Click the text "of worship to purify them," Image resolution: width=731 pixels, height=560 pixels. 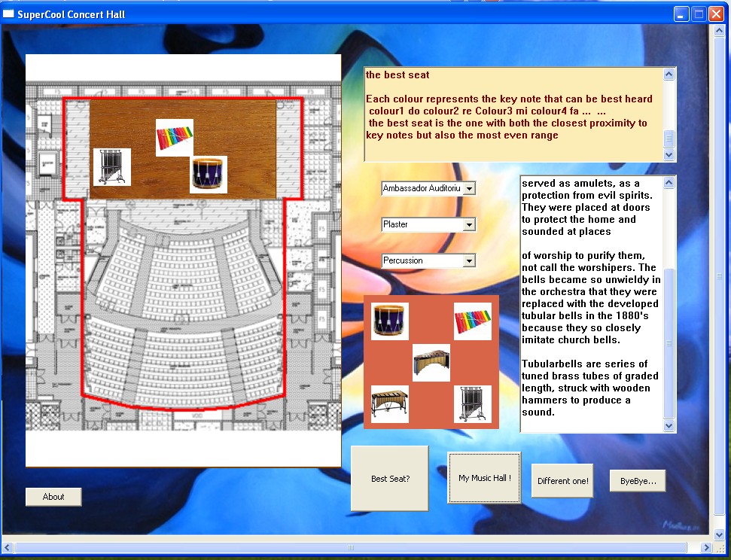click(x=583, y=255)
